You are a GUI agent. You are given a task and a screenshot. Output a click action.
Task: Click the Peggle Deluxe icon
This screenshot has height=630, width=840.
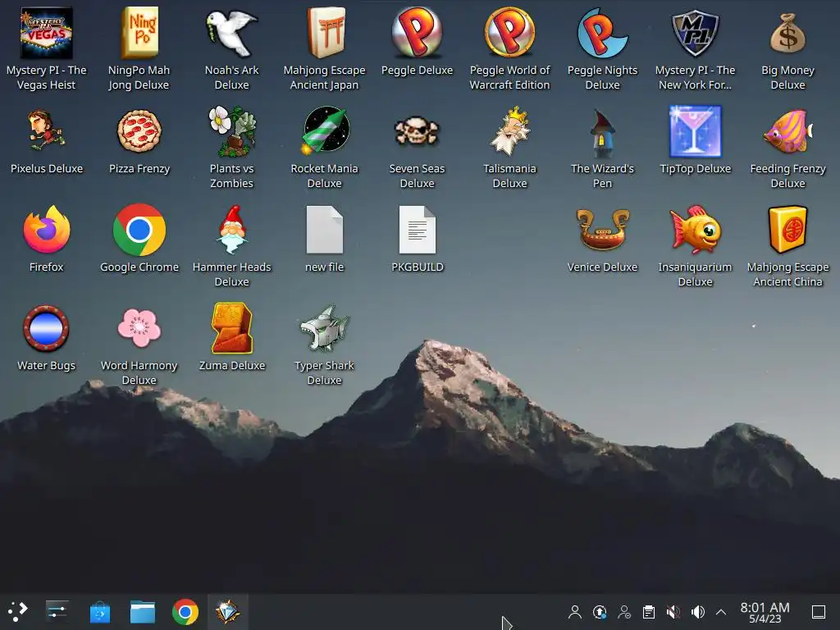pyautogui.click(x=417, y=33)
